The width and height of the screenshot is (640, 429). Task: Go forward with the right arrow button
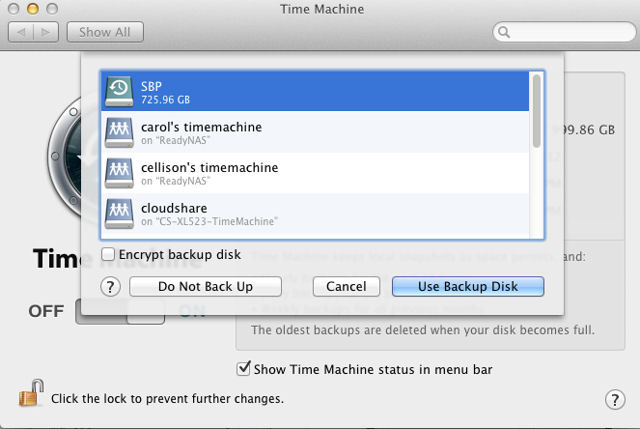tap(46, 32)
